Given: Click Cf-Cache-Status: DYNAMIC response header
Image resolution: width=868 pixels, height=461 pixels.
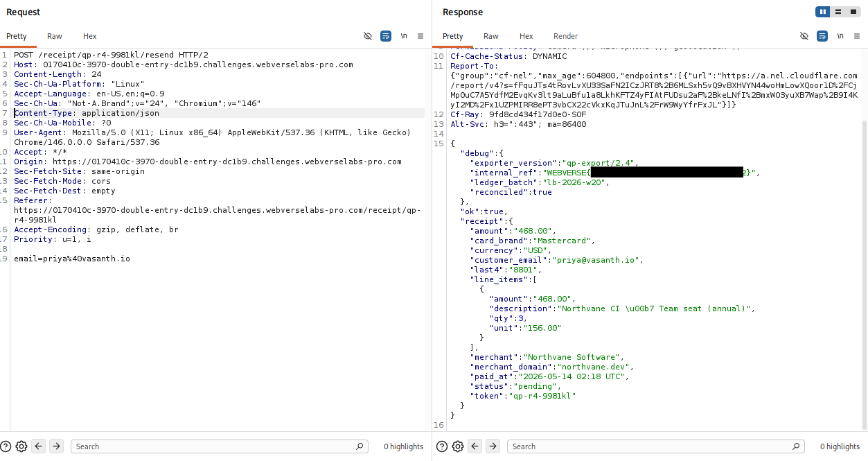Looking at the screenshot, I should click(x=508, y=56).
